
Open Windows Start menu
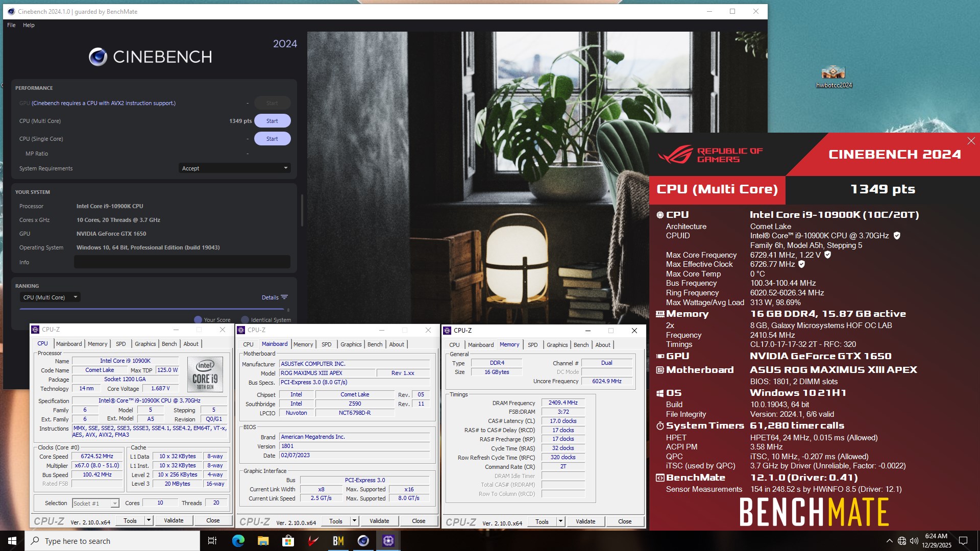(x=12, y=541)
